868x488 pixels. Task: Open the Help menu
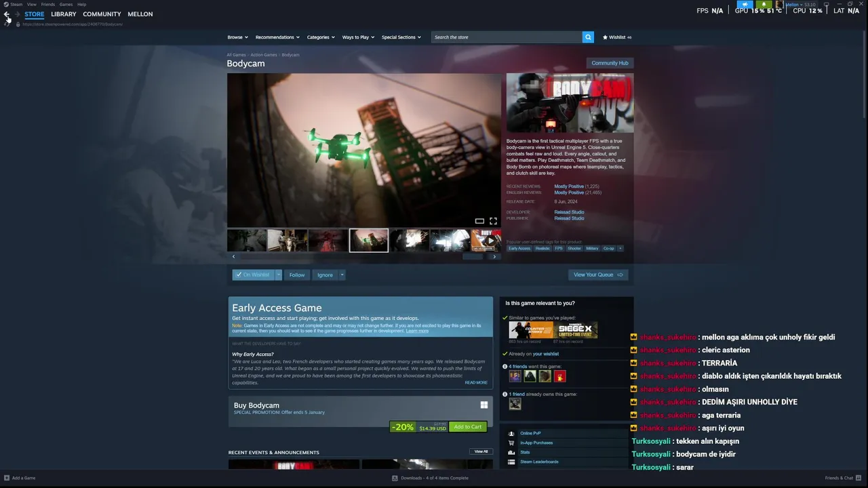point(81,4)
